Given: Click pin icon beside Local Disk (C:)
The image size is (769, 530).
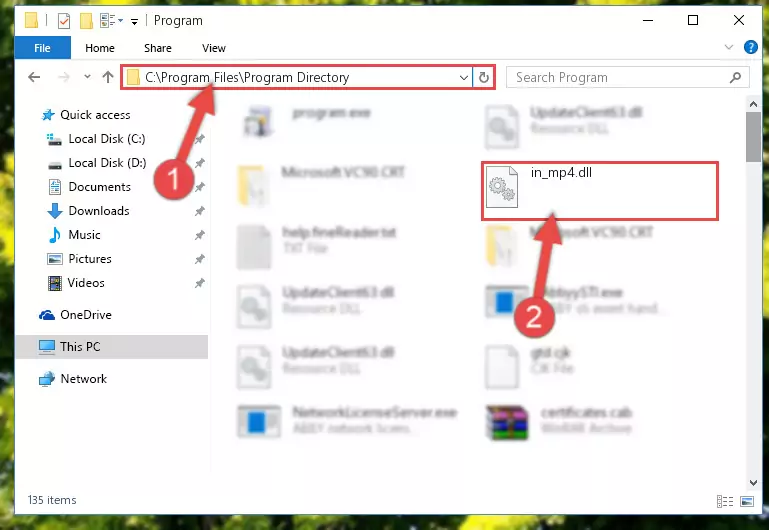Looking at the screenshot, I should 199,139.
